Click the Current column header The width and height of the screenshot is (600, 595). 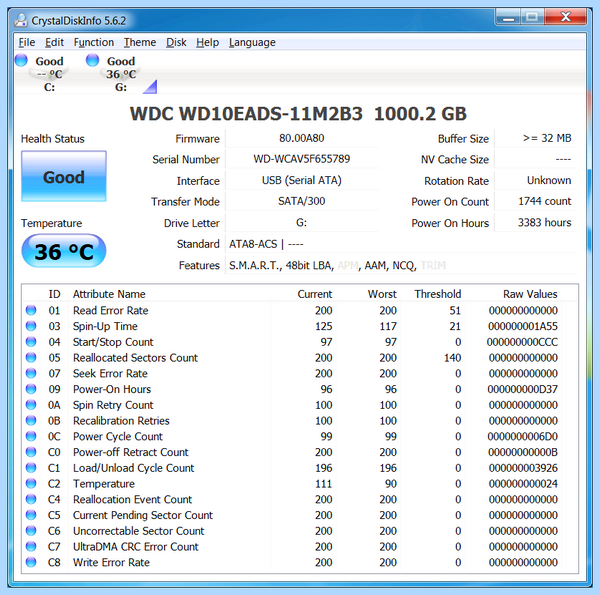(315, 294)
